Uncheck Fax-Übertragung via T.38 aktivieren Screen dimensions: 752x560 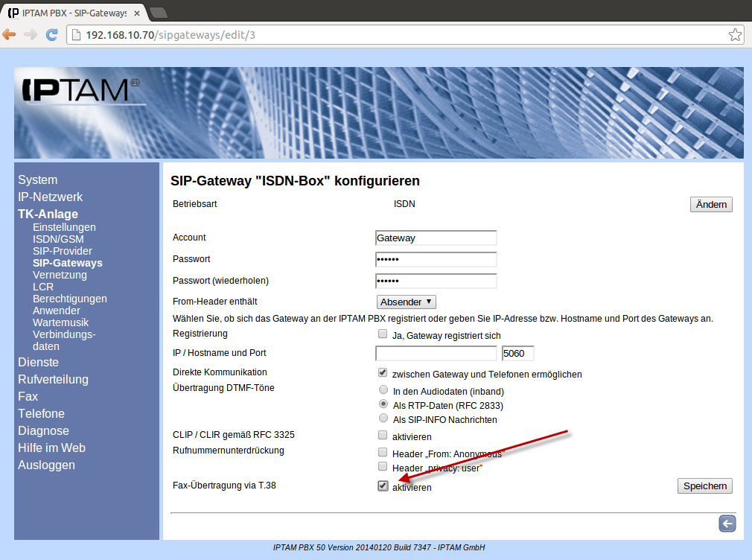(383, 486)
